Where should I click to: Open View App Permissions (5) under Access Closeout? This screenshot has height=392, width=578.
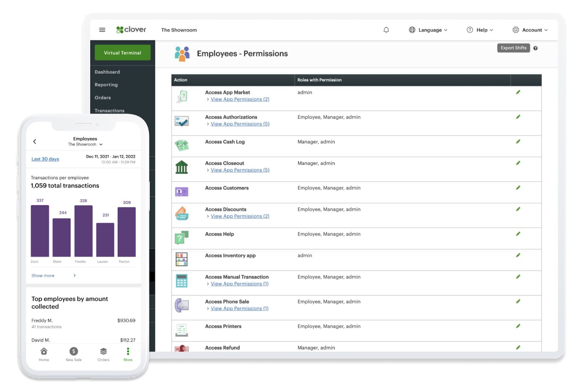point(240,170)
